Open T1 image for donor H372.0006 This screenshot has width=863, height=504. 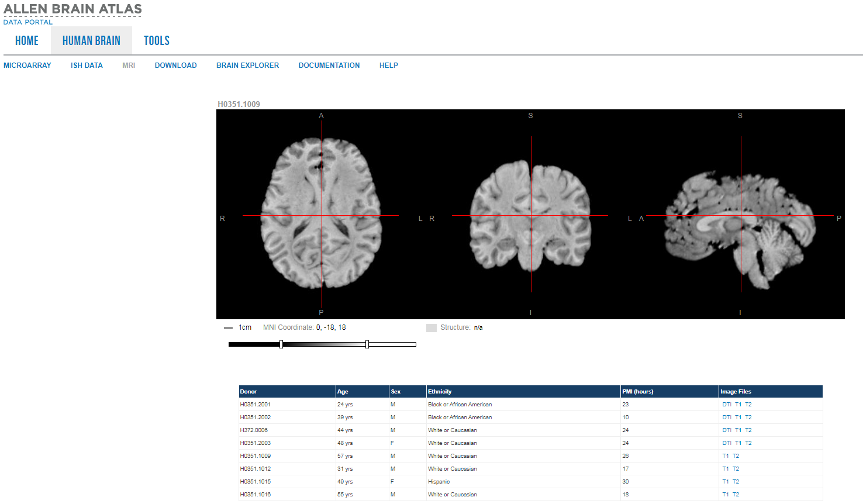click(x=738, y=430)
